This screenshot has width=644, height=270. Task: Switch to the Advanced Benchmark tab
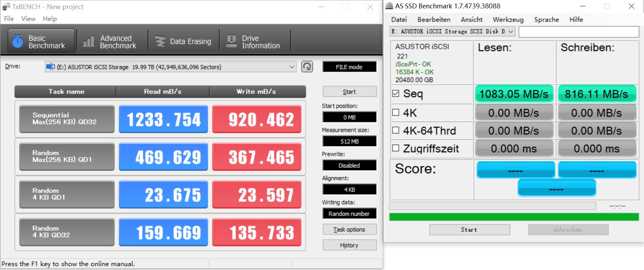pos(112,42)
